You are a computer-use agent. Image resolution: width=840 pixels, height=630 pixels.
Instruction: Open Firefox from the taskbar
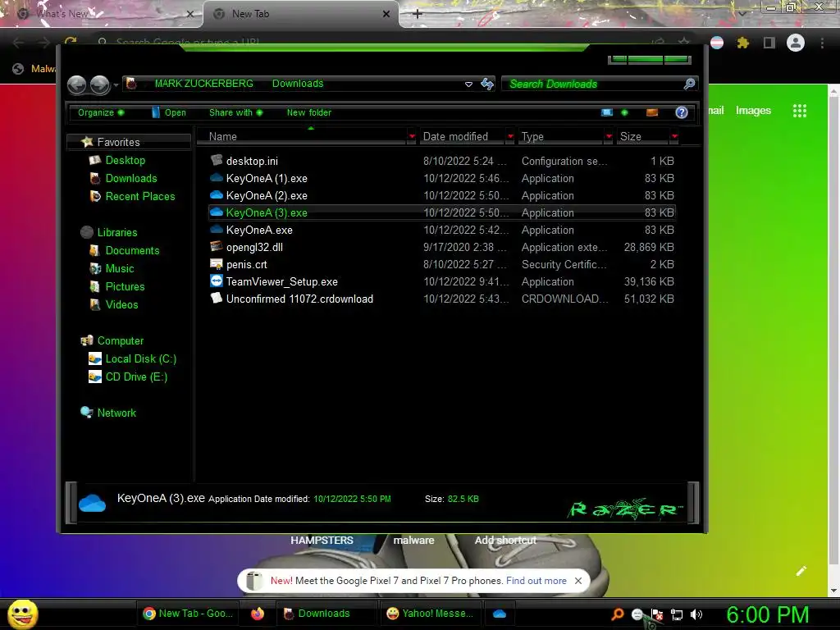point(258,614)
